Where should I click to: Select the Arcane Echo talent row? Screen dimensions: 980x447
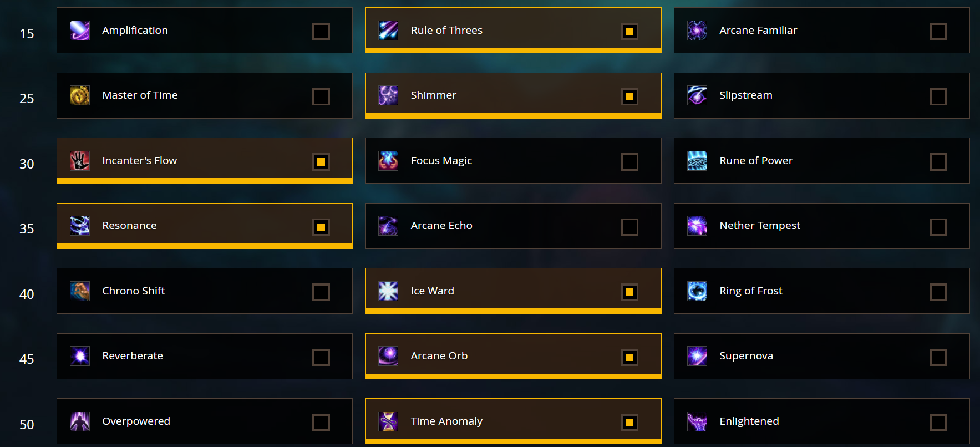tap(513, 226)
